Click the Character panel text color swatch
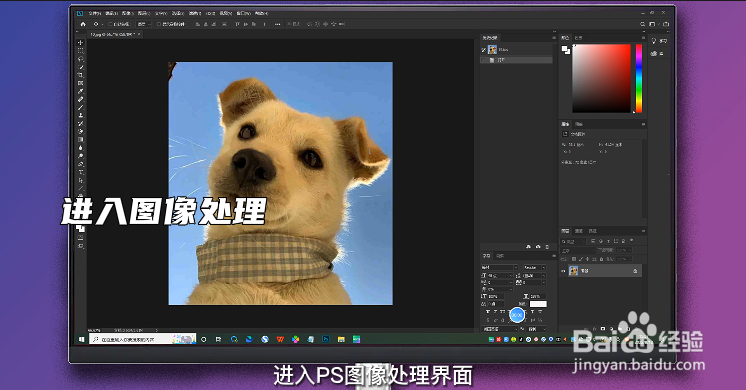 pos(538,304)
